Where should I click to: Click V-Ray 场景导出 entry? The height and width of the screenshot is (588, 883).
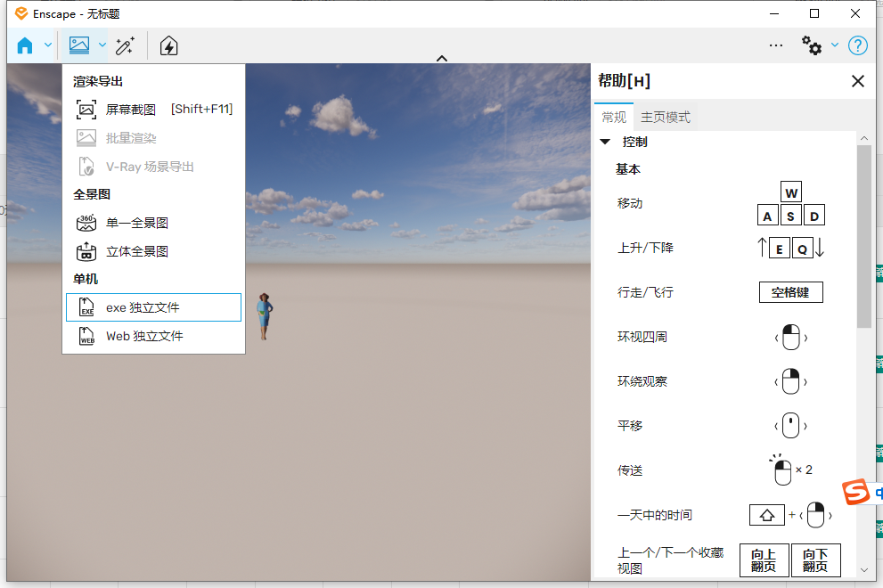(x=154, y=167)
